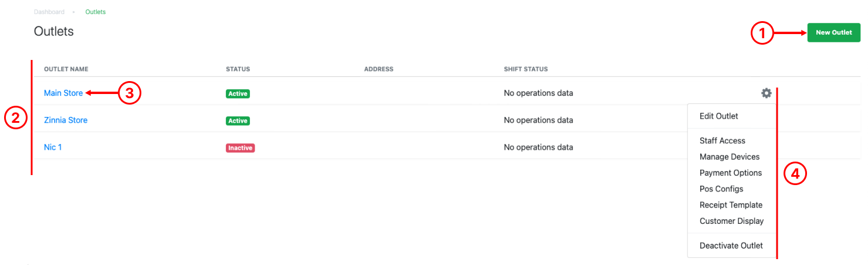Click the gear icon for Main Store

coord(766,93)
